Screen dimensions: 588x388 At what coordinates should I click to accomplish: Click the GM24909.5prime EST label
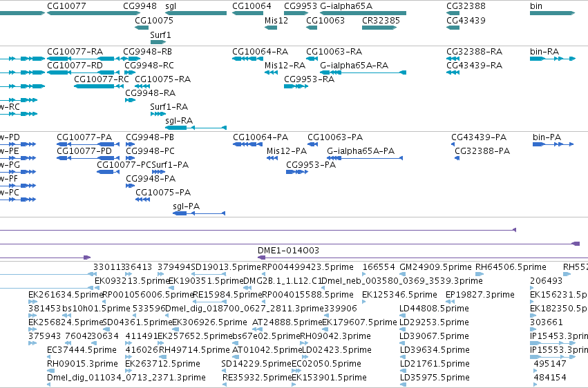[435, 267]
